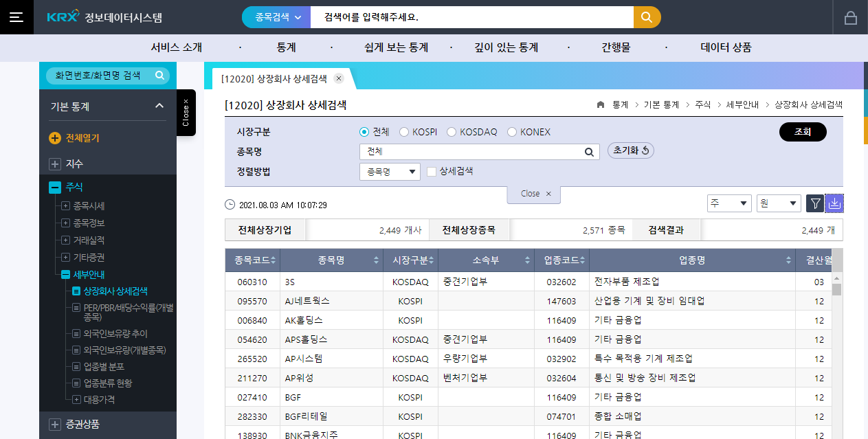Enable the 상세검색 checkbox
The width and height of the screenshot is (868, 439).
(x=432, y=172)
